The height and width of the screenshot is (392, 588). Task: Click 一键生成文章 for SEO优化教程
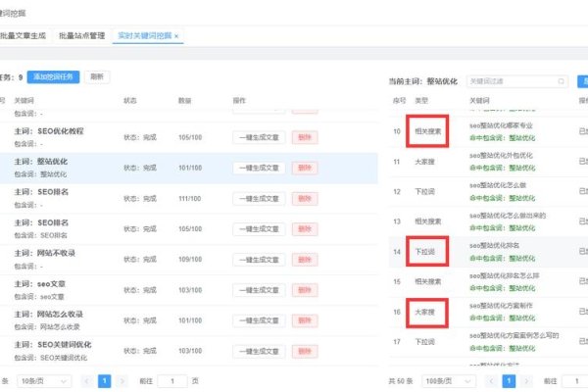pos(259,137)
